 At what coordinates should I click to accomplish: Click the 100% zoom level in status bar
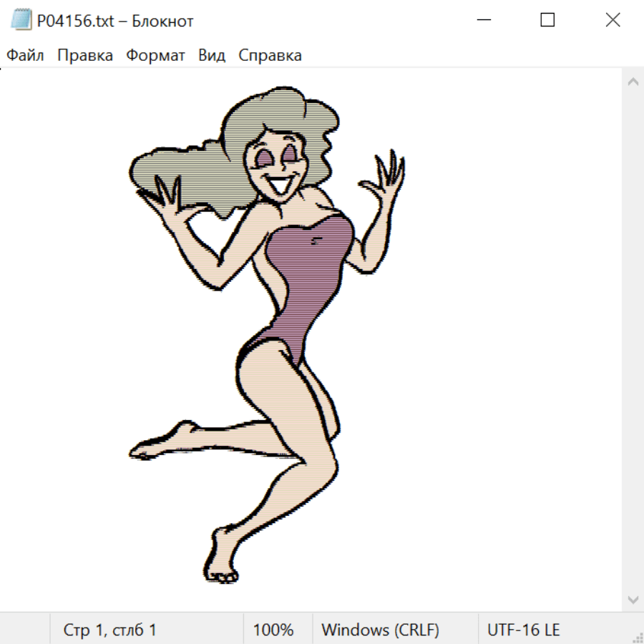coord(273,630)
